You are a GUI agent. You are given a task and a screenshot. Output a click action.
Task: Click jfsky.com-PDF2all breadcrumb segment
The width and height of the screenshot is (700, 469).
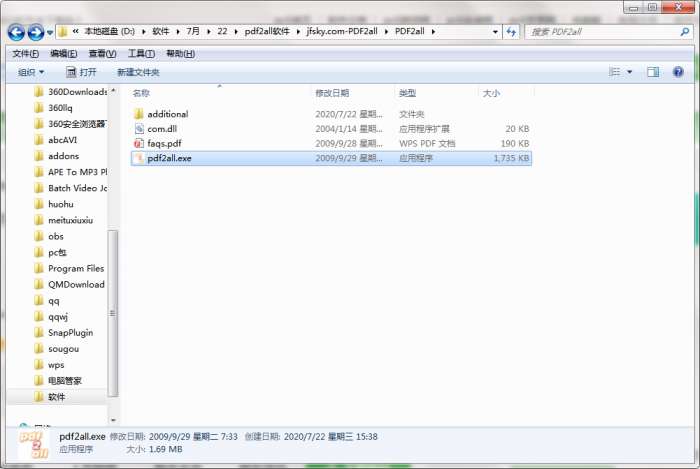tap(342, 32)
